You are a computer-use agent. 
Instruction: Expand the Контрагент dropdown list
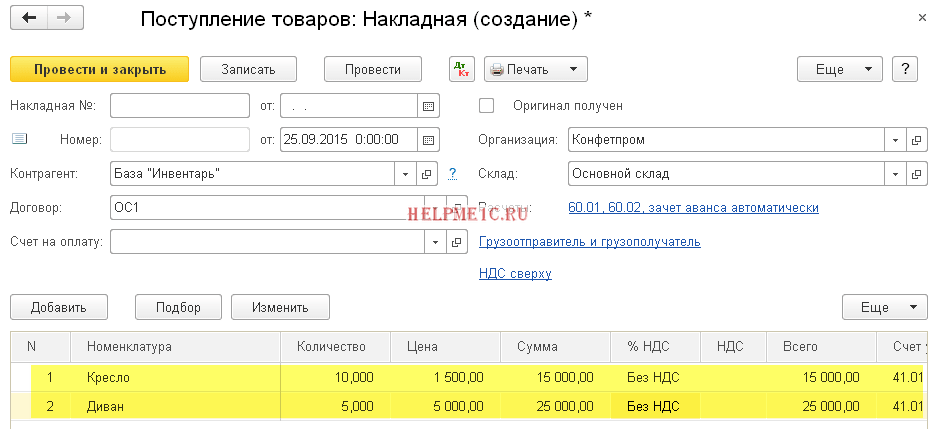point(405,174)
